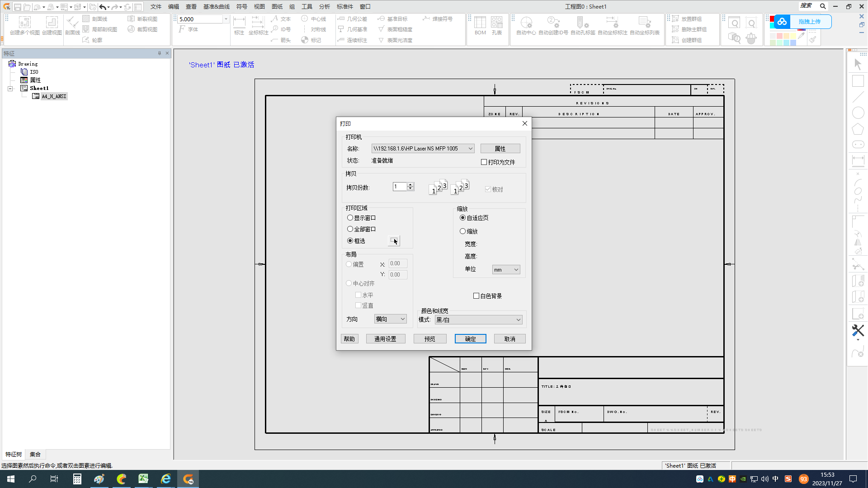
Task: Pick the light green color swatch
Action: click(779, 42)
